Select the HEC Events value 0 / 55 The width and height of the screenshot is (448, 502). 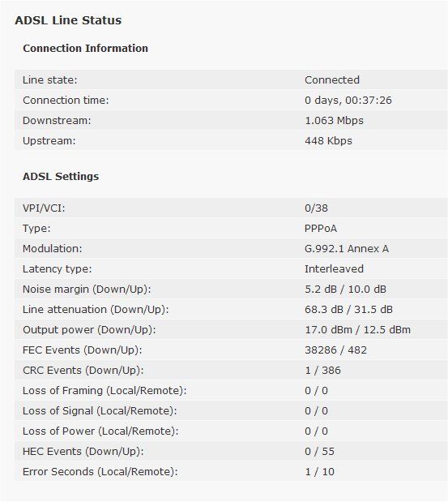point(319,452)
